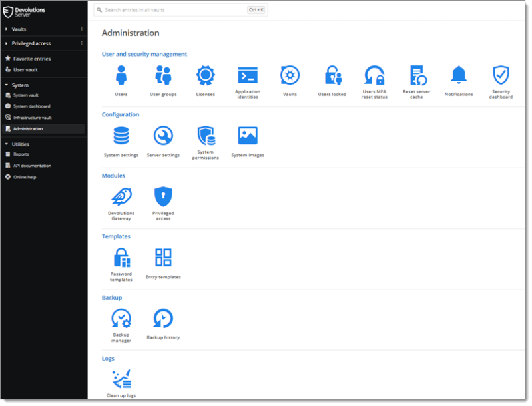Open System images icon
The width and height of the screenshot is (532, 406).
click(248, 136)
